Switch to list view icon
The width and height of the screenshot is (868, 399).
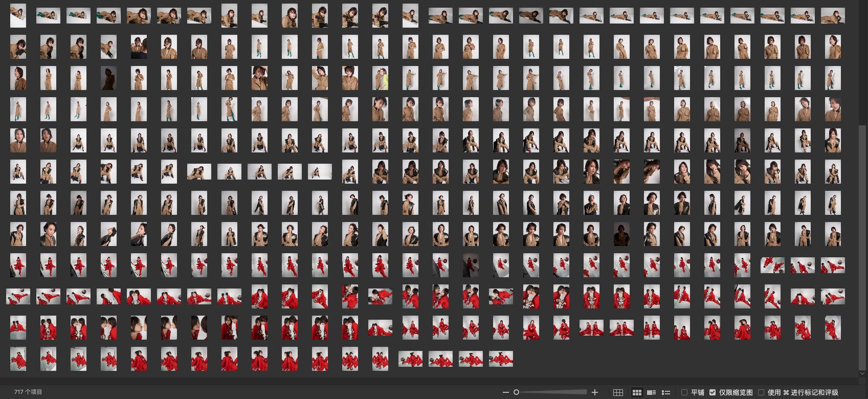pos(666,392)
